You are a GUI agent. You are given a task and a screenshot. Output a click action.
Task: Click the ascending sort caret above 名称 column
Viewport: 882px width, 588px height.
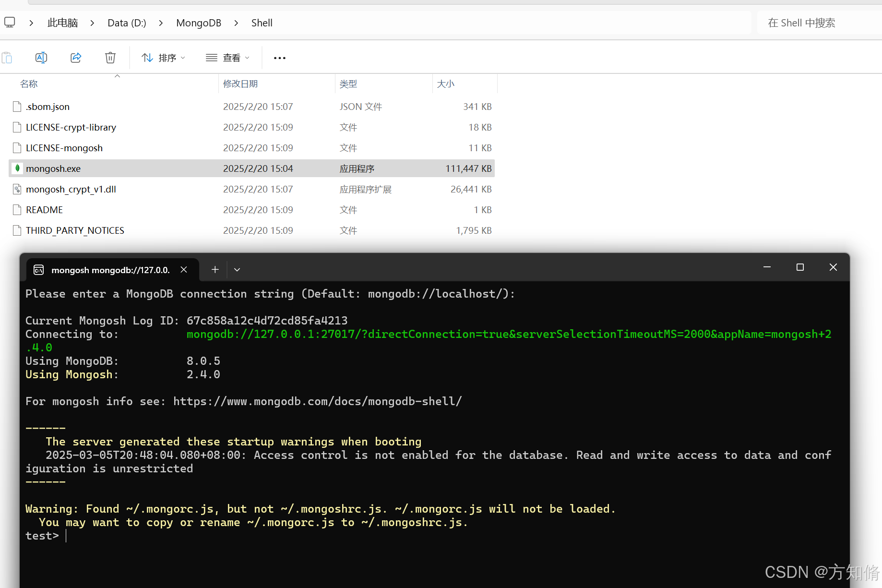click(117, 76)
